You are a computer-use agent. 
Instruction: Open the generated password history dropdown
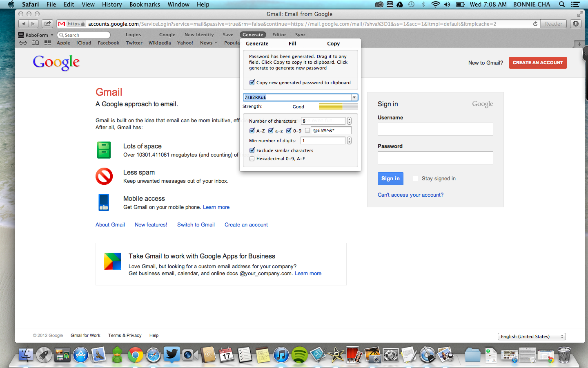tap(354, 97)
